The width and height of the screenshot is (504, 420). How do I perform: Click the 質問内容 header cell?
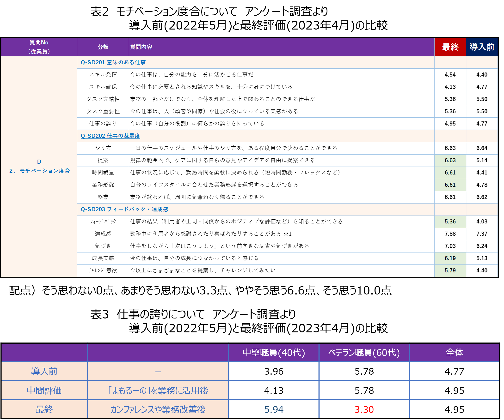point(141,47)
